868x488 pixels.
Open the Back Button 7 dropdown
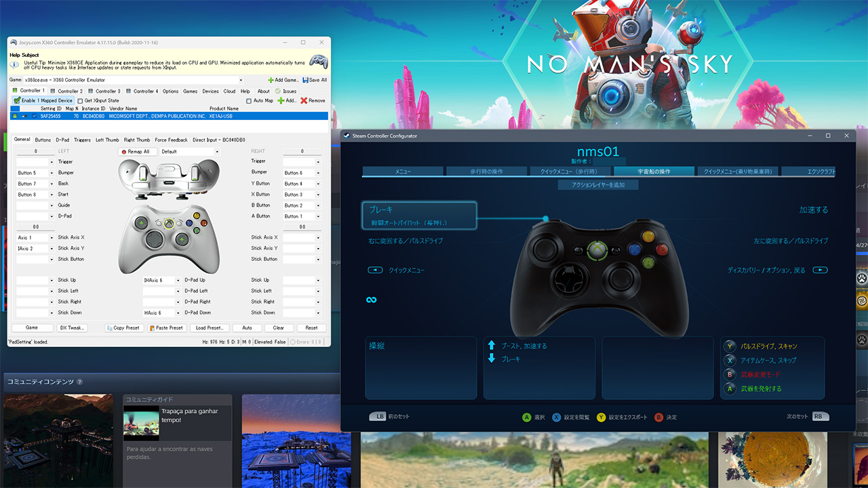tap(51, 184)
